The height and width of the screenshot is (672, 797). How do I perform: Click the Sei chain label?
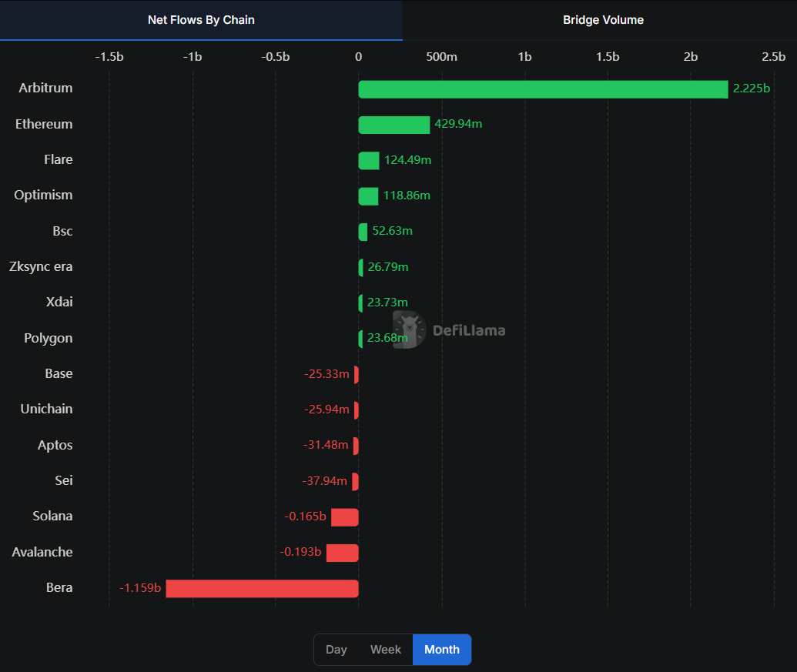64,480
